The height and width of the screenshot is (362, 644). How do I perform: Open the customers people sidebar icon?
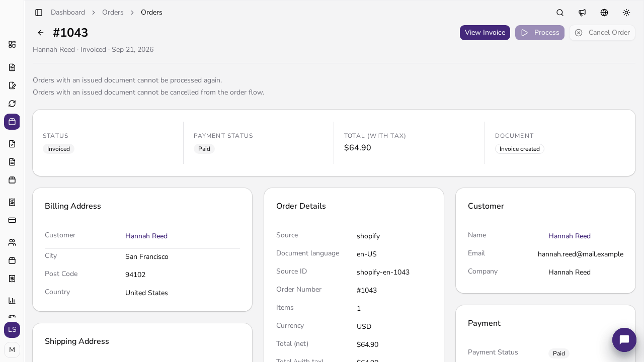pyautogui.click(x=12, y=242)
